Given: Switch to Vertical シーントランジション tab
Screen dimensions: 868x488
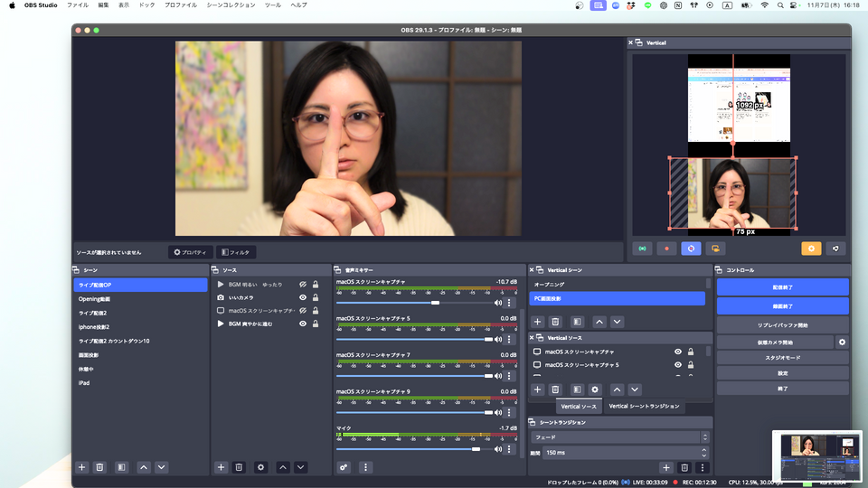Looking at the screenshot, I should [644, 407].
